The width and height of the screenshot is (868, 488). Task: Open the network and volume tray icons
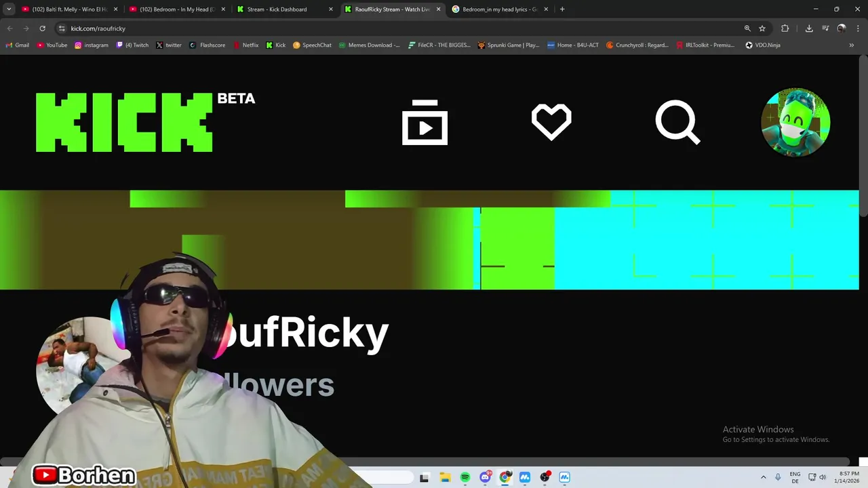817,477
